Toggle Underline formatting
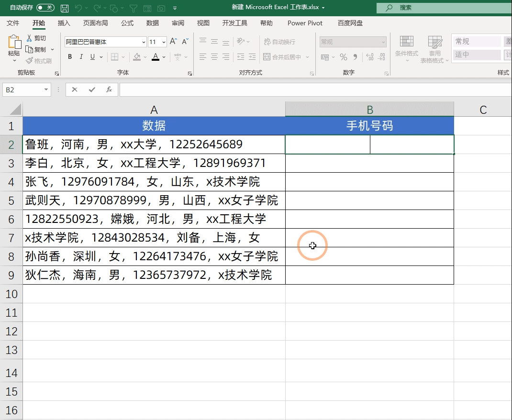The width and height of the screenshot is (512, 420). coord(92,57)
